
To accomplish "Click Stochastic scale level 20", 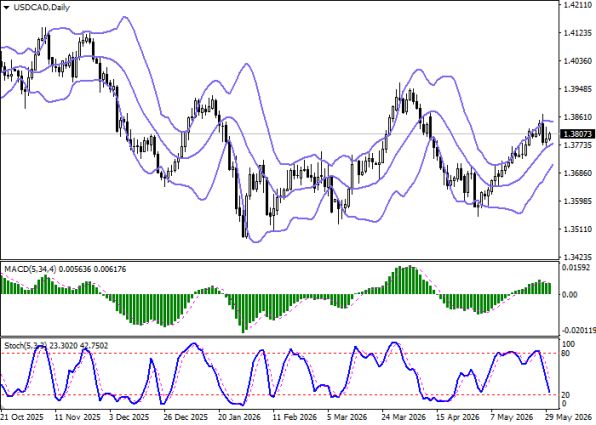I will (x=566, y=395).
